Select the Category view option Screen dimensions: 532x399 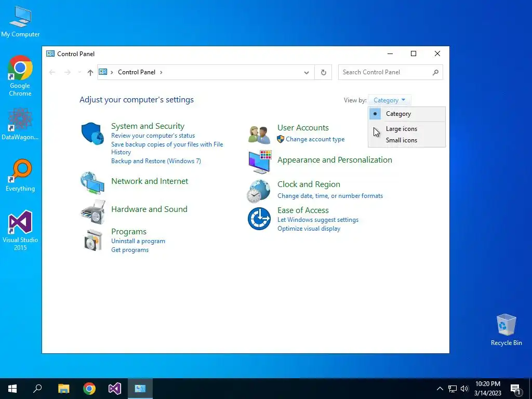pos(406,114)
